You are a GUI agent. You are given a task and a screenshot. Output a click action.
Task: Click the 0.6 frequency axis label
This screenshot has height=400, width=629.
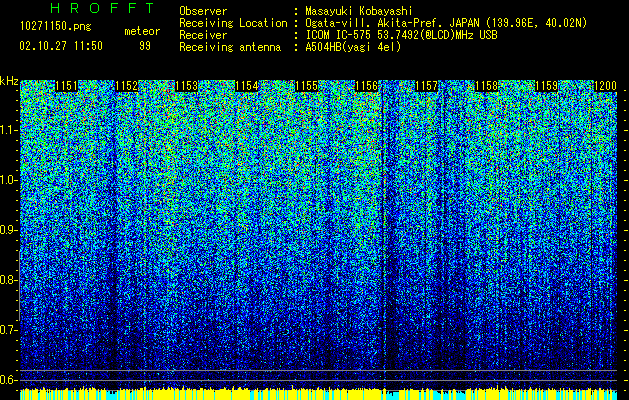tap(9, 380)
